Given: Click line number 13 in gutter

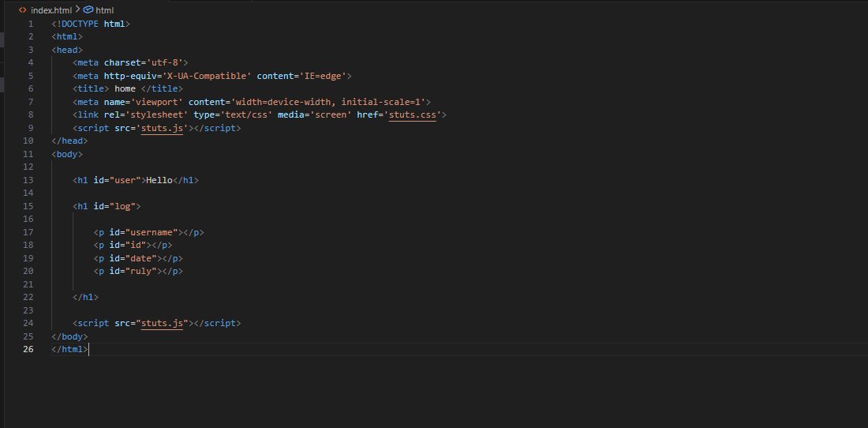Looking at the screenshot, I should 28,180.
